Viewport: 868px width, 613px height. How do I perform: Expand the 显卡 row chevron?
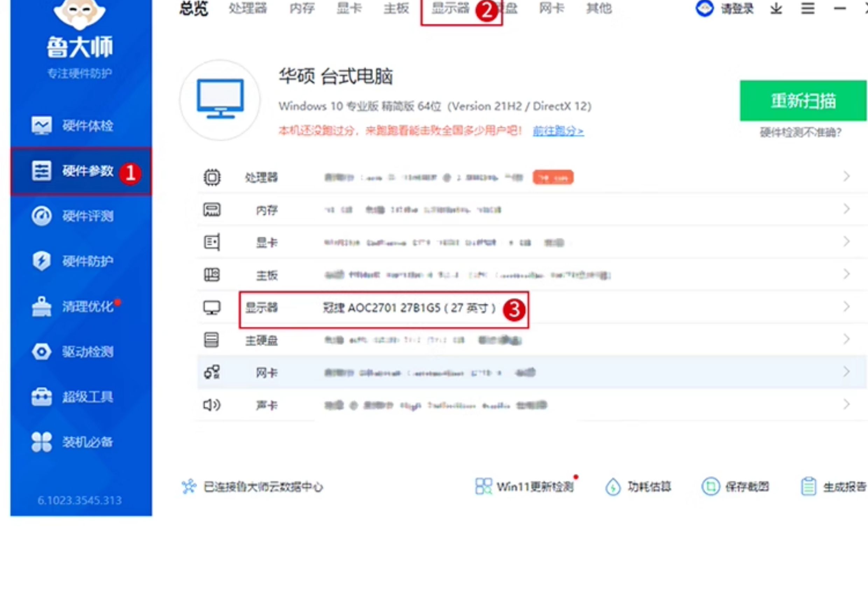pos(846,241)
